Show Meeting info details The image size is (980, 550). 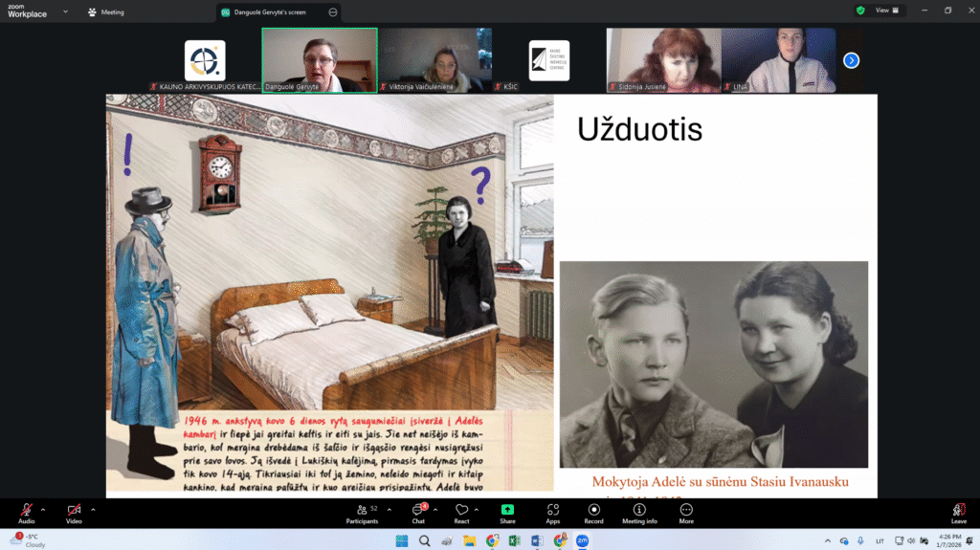point(639,513)
